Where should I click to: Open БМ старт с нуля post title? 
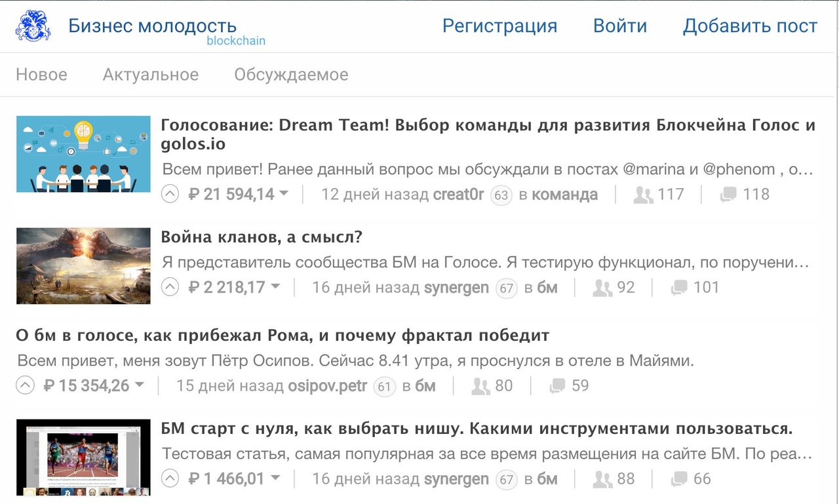pos(477,429)
